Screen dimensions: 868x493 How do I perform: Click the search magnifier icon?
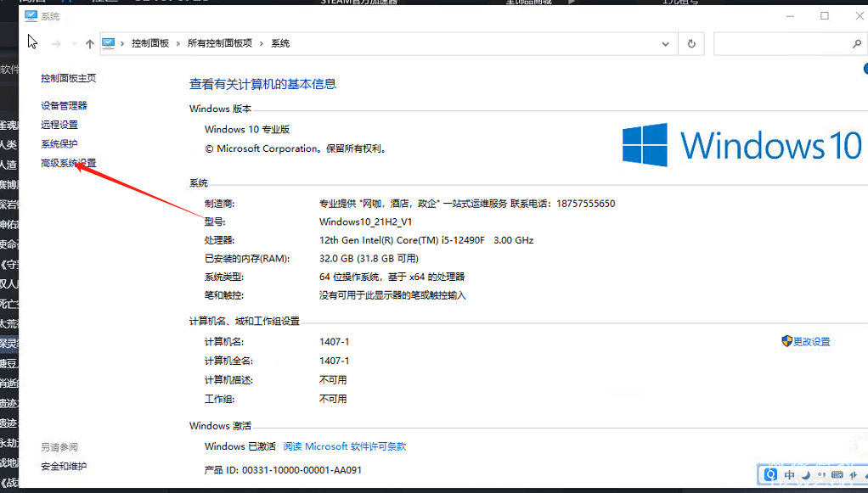pos(857,44)
